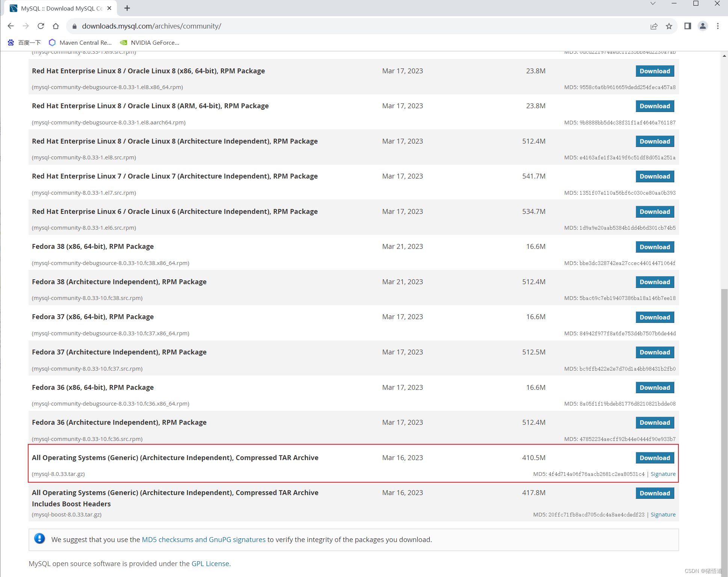Select the 410.5M file size text
Screen dimensions: 728x577
click(534, 457)
